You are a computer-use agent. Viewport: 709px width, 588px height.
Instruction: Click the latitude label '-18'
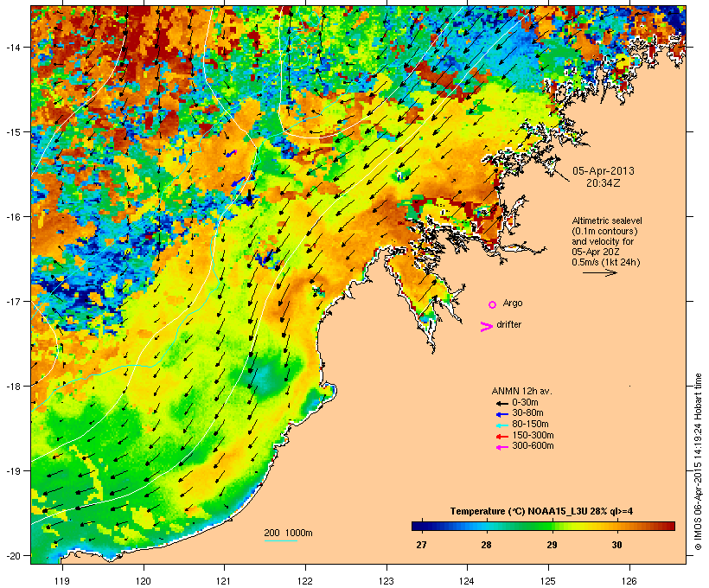12,386
